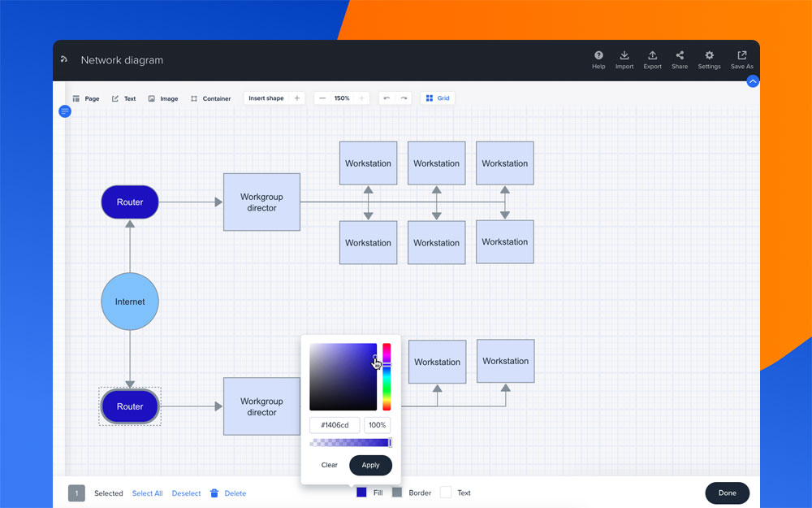
Task: Open the Export option
Action: tap(652, 56)
